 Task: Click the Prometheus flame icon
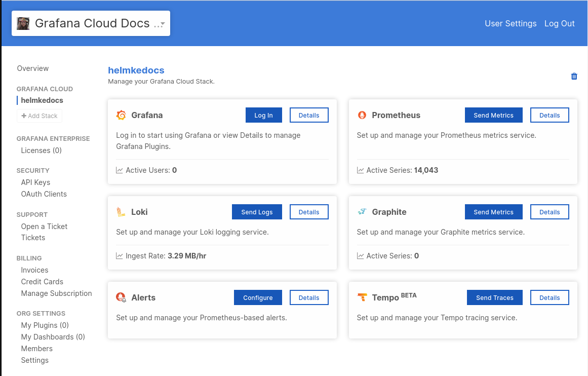coord(362,115)
